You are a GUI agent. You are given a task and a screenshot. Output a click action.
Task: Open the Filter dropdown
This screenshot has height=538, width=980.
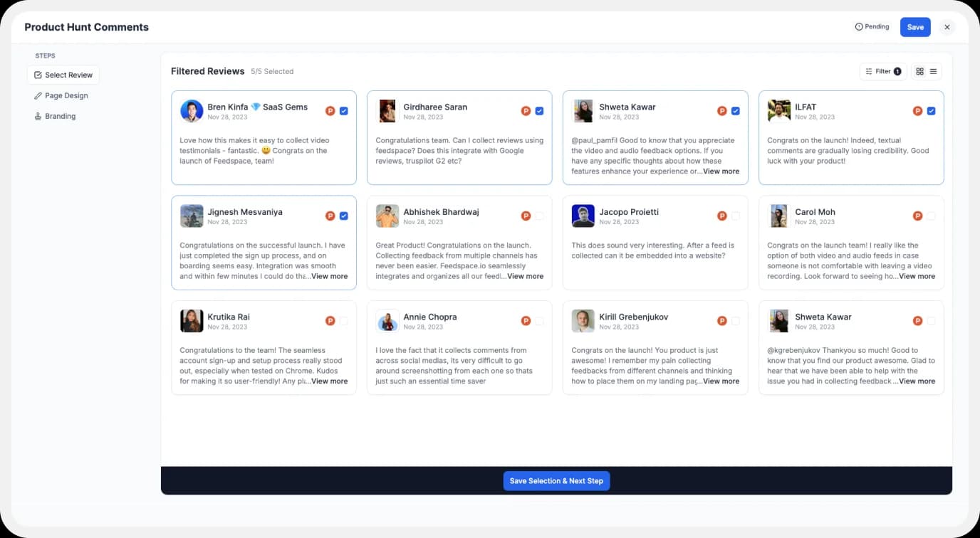coord(882,71)
